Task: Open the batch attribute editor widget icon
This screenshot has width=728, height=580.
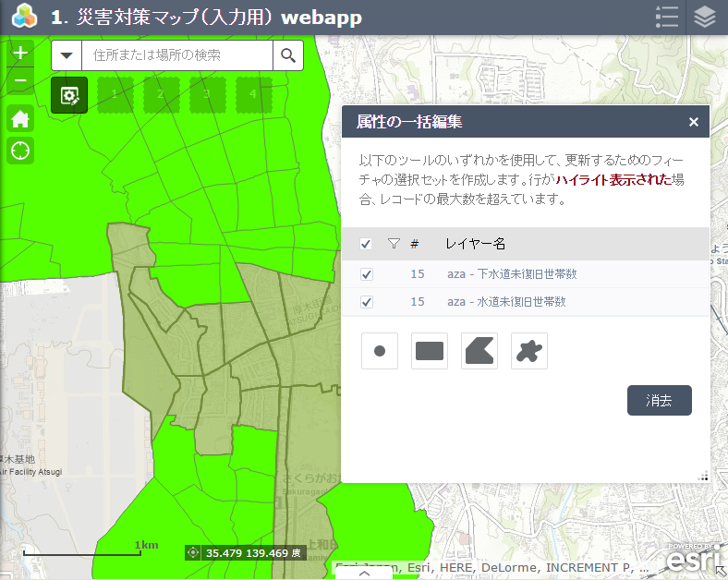Action: (69, 94)
